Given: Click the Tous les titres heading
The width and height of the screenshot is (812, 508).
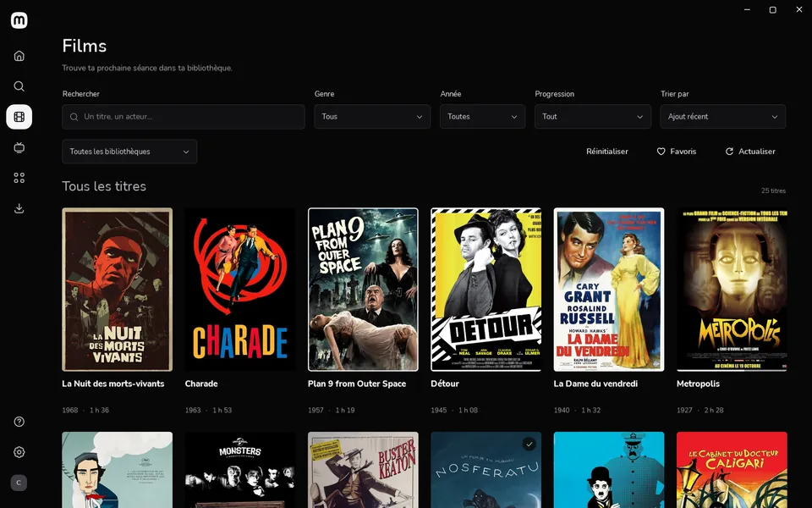Looking at the screenshot, I should tap(104, 186).
